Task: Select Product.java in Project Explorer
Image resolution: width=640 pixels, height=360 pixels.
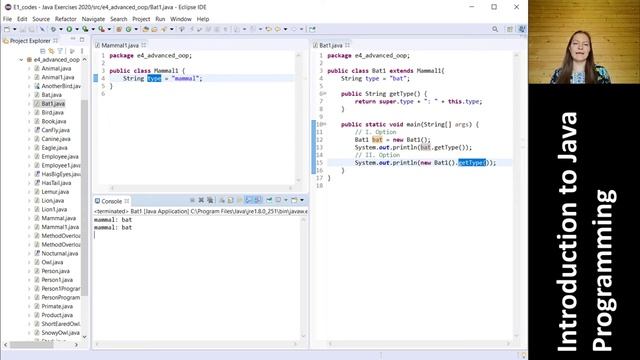Action: coord(57,316)
